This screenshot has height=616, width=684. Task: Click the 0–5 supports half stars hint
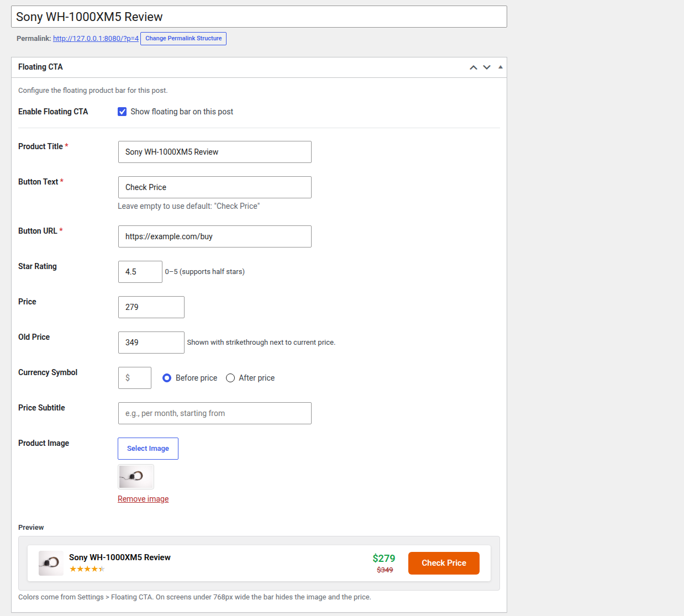pos(205,272)
